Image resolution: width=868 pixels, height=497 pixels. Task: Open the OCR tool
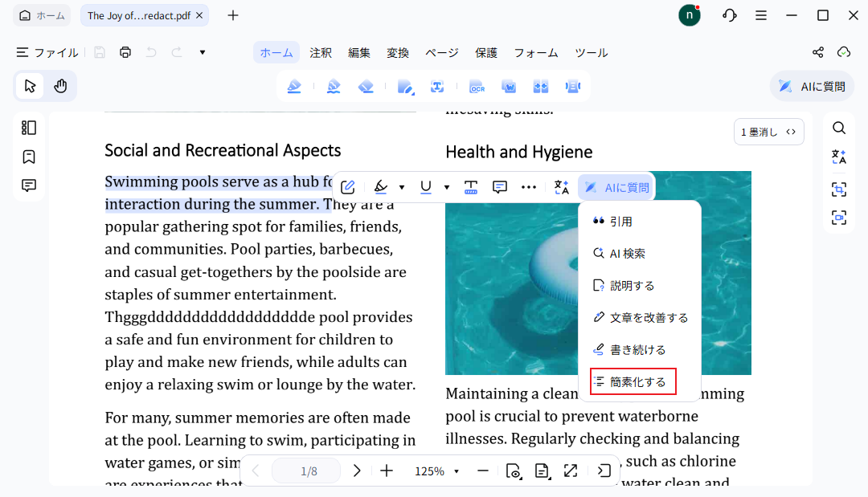tap(477, 86)
